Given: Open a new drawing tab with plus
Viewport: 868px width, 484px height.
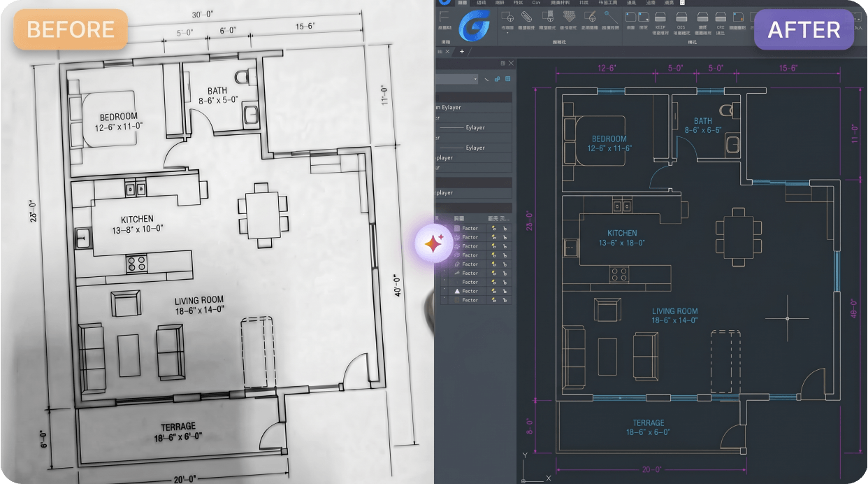Looking at the screenshot, I should click(462, 51).
